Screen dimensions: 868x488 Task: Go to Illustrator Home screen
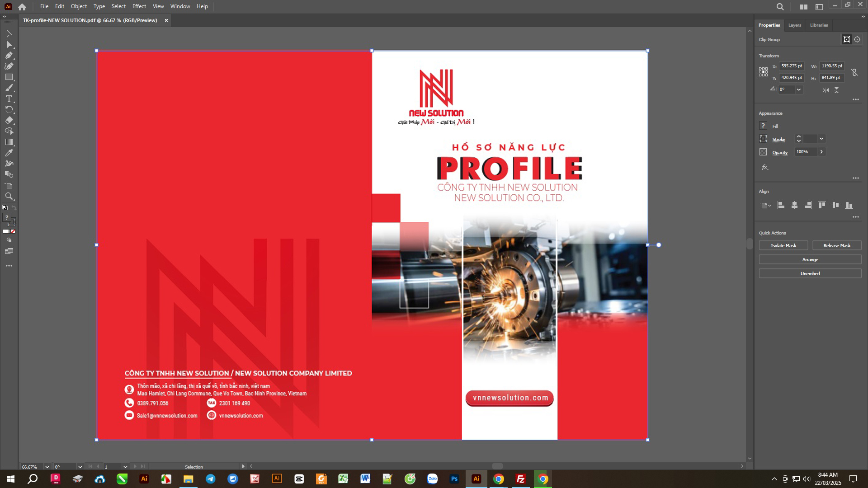point(22,7)
